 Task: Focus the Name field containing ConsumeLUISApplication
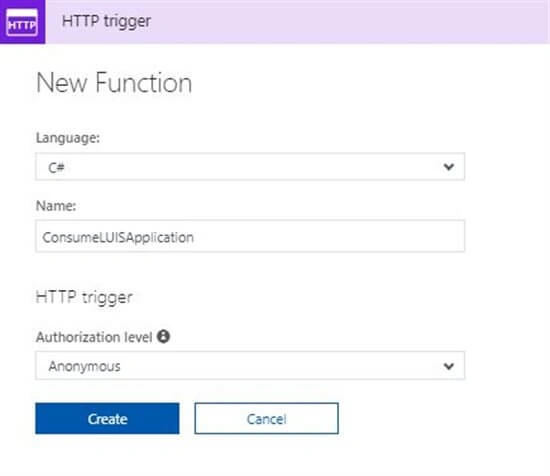click(250, 236)
